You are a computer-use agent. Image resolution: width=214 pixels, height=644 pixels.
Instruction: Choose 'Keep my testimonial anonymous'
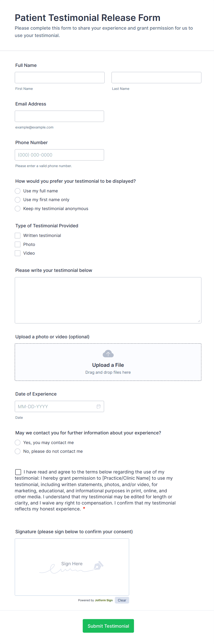[17, 208]
